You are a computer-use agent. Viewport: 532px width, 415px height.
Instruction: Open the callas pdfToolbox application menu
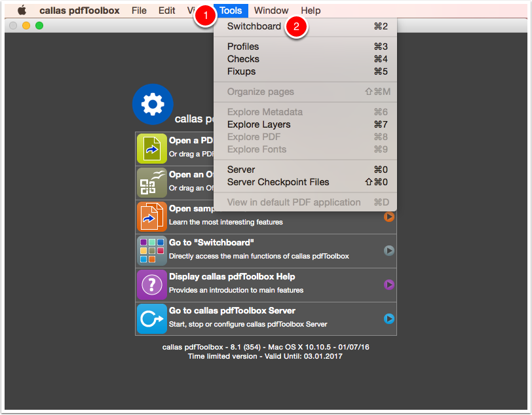pos(79,10)
